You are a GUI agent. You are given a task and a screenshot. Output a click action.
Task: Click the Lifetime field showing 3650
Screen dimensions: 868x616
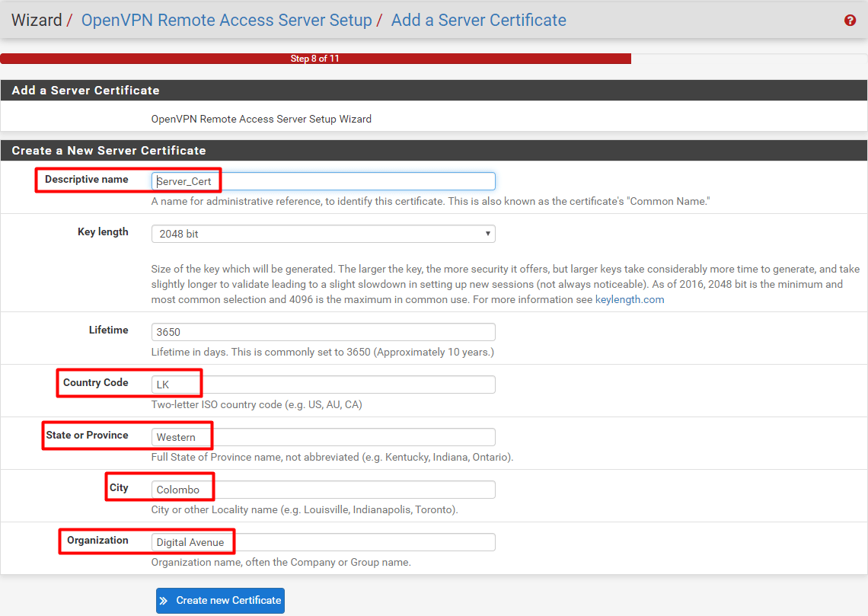[x=323, y=332]
